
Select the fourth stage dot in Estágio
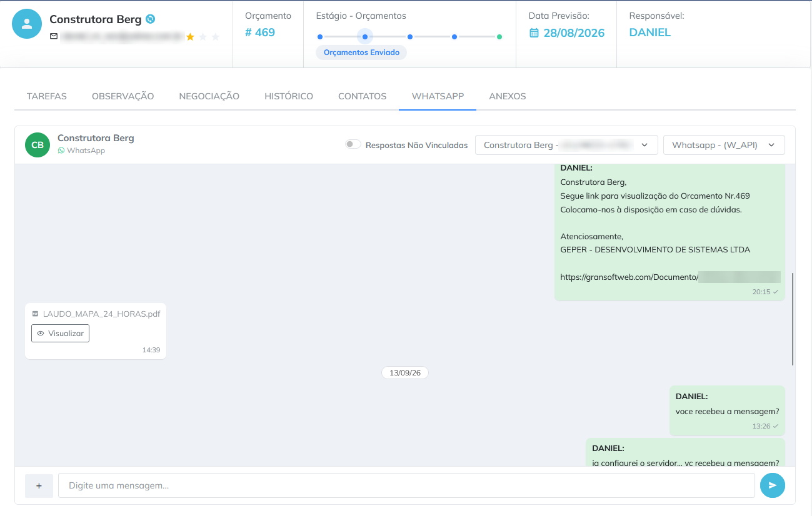pyautogui.click(x=454, y=37)
